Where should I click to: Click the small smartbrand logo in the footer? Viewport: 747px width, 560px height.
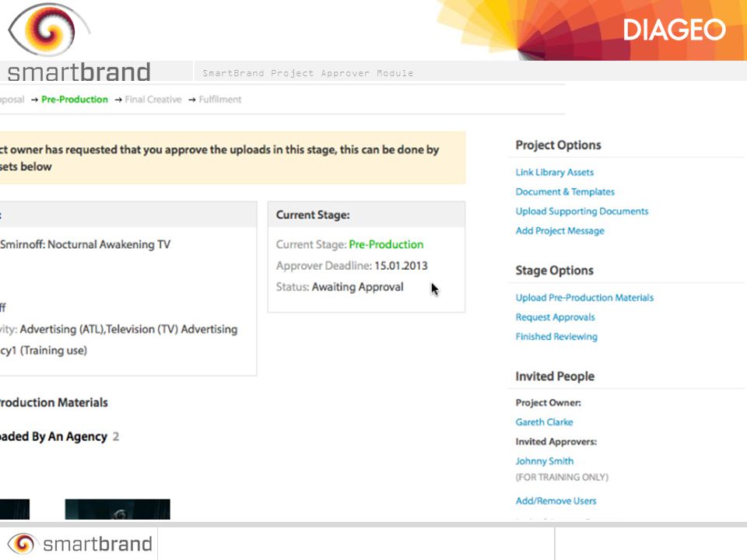[x=79, y=544]
